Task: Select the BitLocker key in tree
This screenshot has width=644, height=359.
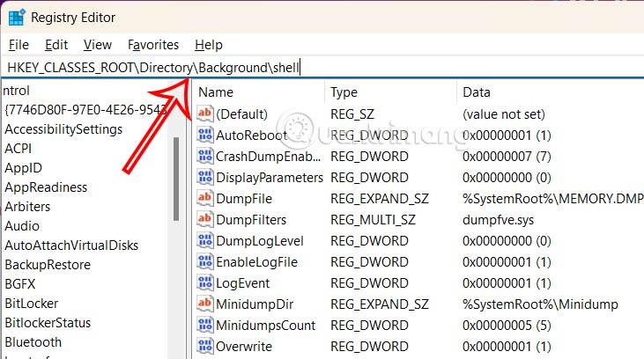Action: 33,303
